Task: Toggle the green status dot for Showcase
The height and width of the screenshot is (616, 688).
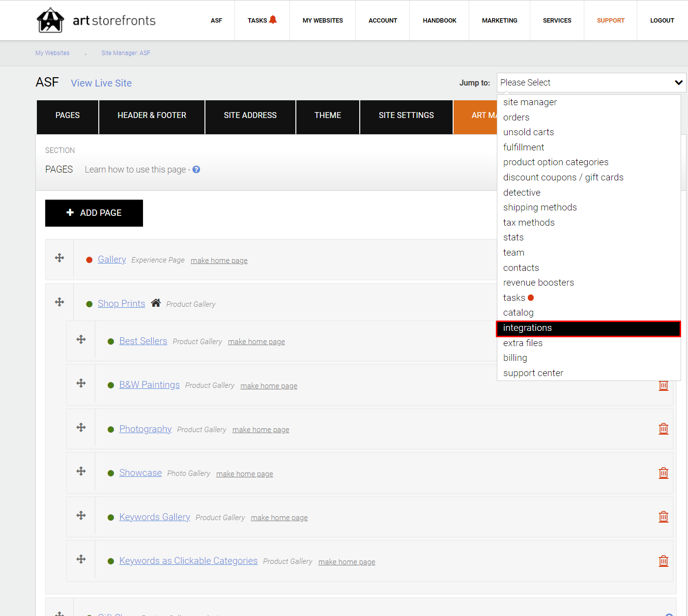Action: (x=111, y=473)
